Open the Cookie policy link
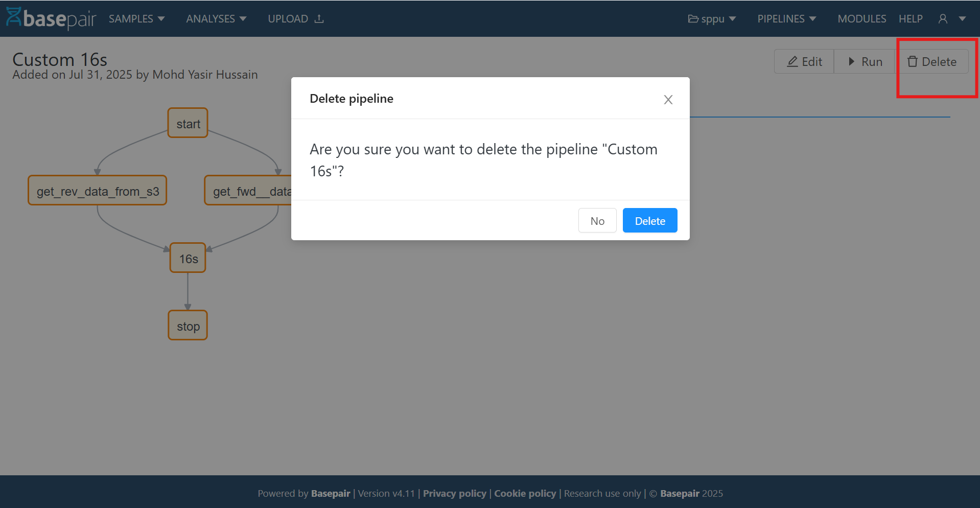The width and height of the screenshot is (980, 508). coord(525,493)
